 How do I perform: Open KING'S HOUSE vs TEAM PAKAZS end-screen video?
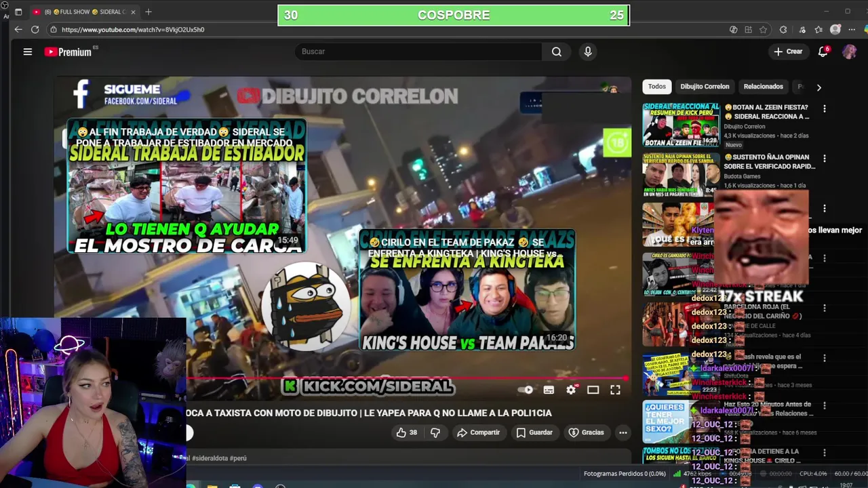coord(467,290)
